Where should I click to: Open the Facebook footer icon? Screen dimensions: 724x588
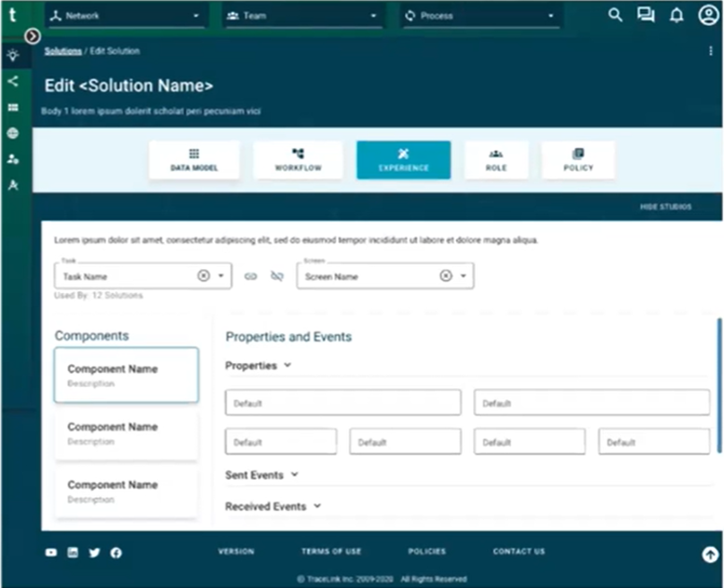(116, 552)
